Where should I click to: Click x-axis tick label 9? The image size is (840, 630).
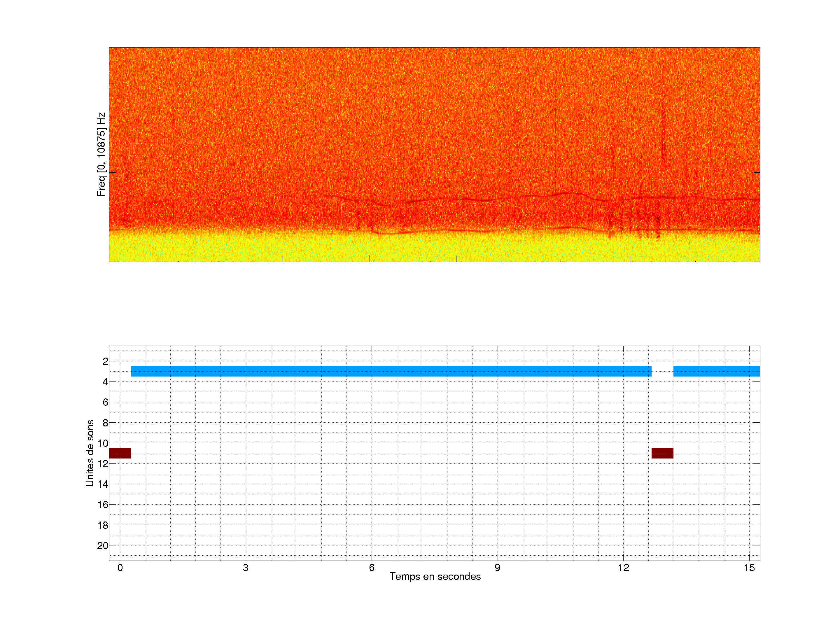point(497,568)
